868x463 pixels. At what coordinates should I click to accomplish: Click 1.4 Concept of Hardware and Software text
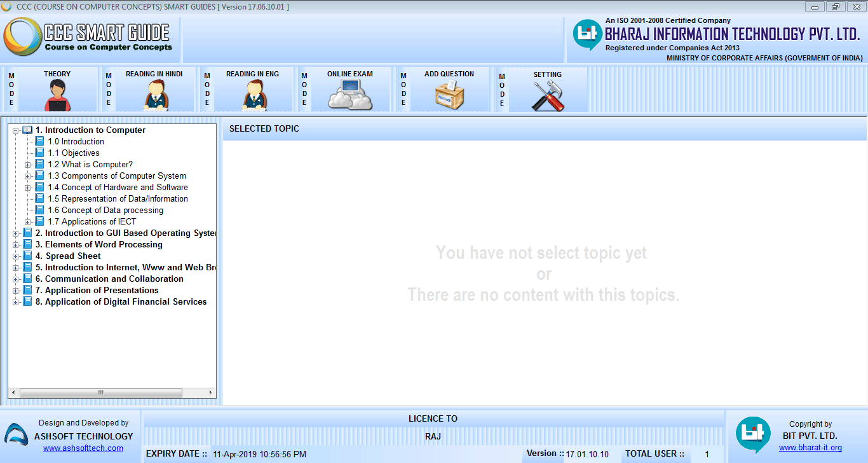(x=118, y=187)
